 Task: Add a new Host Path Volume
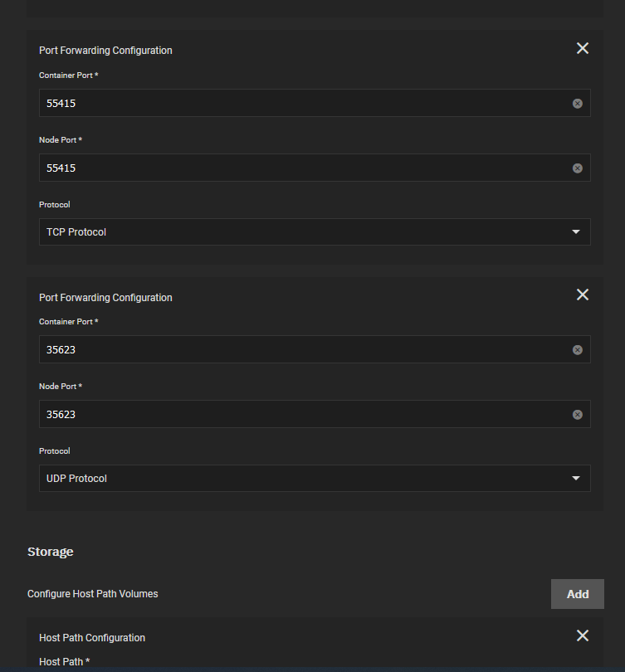[x=578, y=594]
